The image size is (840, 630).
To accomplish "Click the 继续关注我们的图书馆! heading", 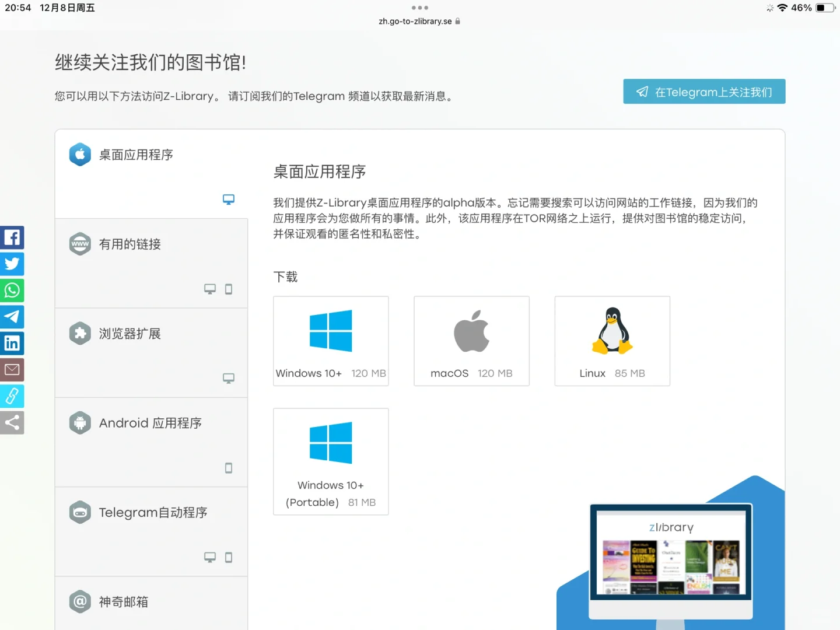I will pos(150,62).
